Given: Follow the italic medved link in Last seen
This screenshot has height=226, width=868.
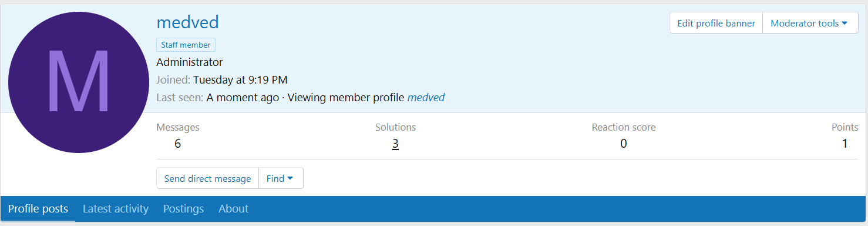Looking at the screenshot, I should click(x=426, y=98).
